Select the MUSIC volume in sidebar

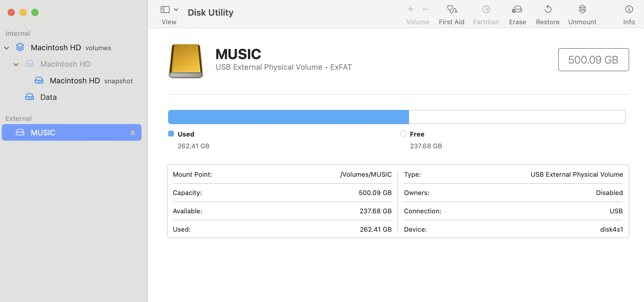coord(43,133)
